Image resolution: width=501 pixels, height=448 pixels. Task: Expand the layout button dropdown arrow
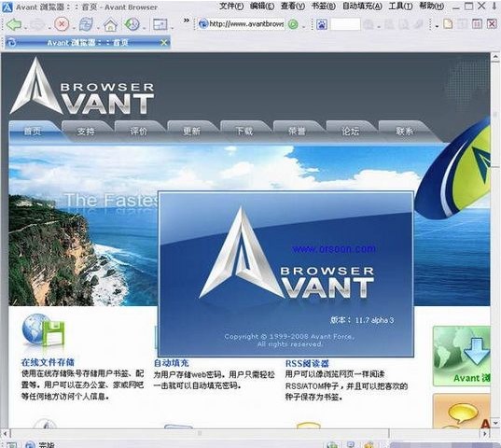pos(173,28)
